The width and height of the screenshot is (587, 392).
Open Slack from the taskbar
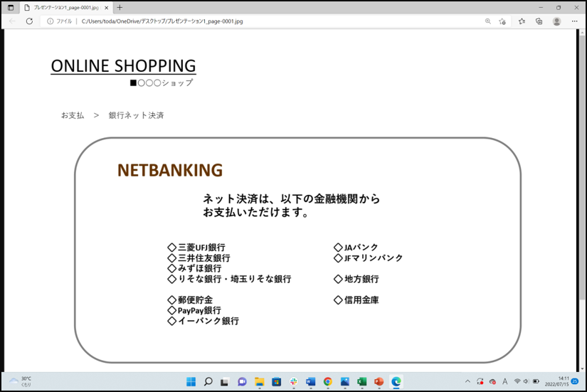pos(294,381)
